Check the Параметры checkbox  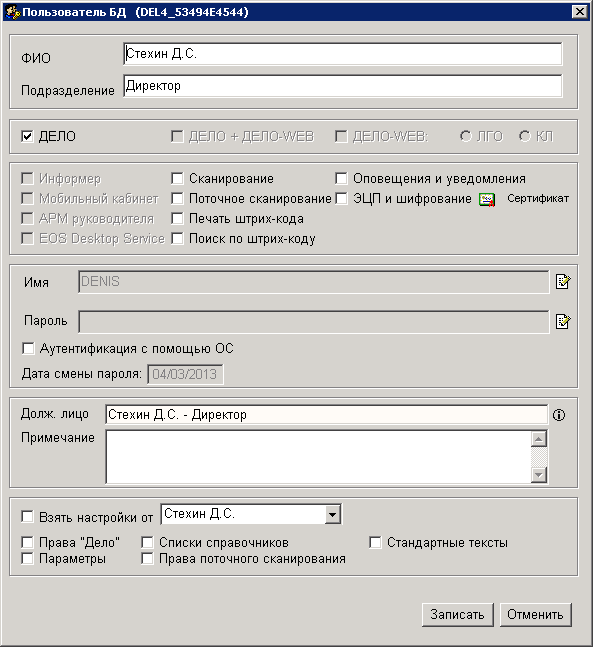[27, 559]
